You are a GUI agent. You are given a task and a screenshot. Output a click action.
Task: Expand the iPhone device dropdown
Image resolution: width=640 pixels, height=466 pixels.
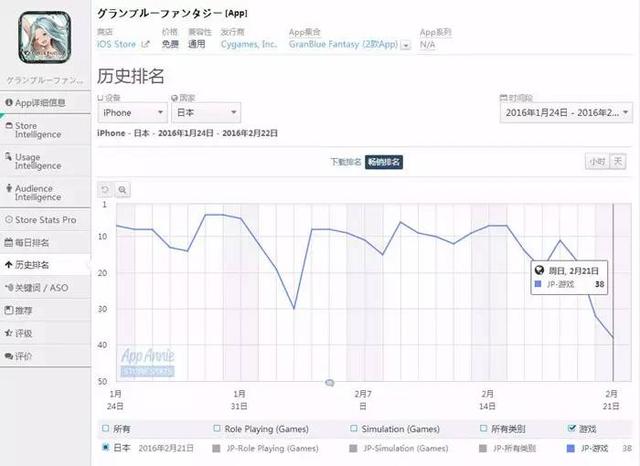pos(133,113)
